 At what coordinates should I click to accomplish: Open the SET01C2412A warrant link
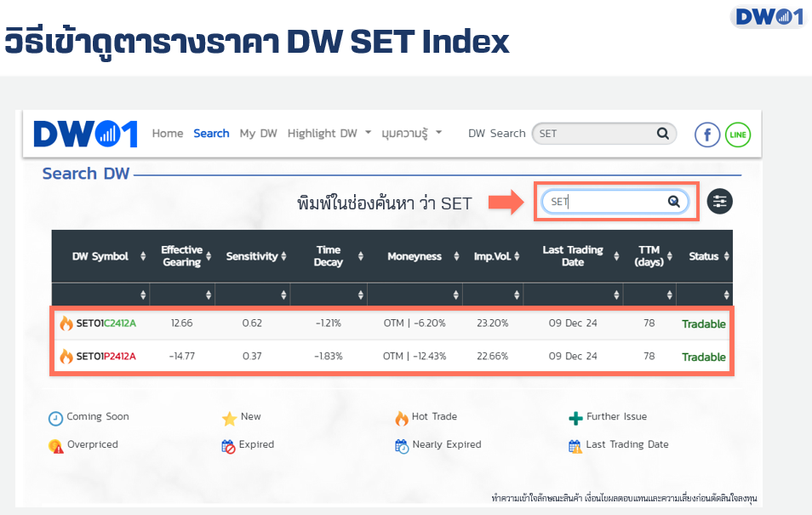(x=106, y=323)
